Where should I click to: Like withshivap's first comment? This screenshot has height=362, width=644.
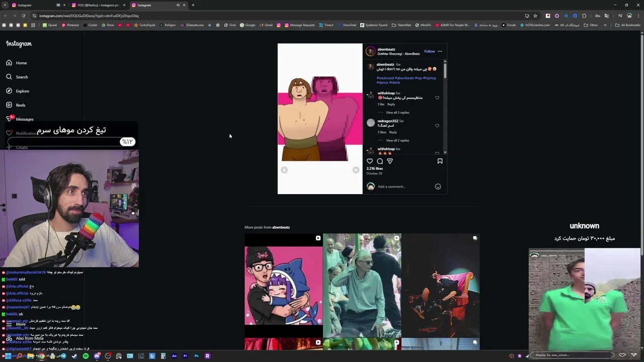[437, 98]
